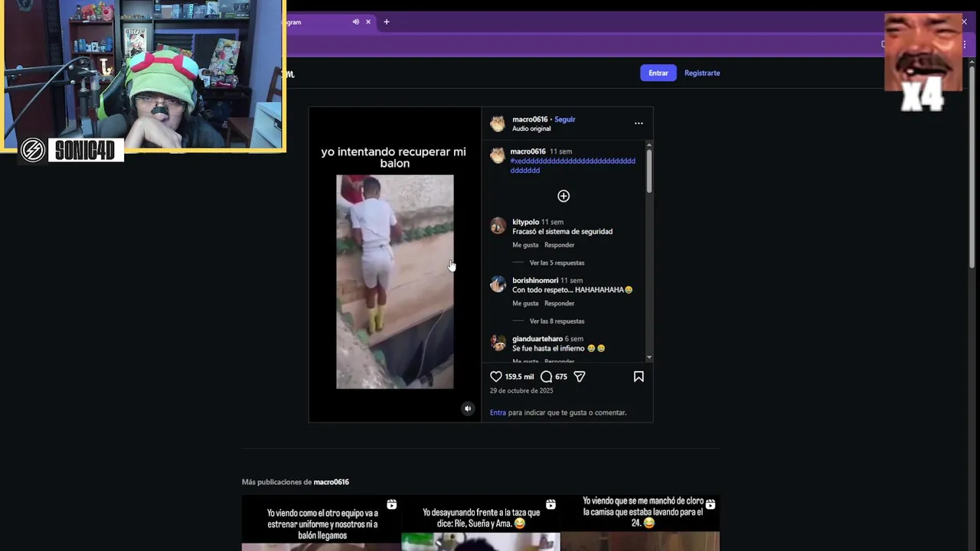Screen dimensions: 980x551
Task: Open the kitypolo username link
Action: point(526,222)
